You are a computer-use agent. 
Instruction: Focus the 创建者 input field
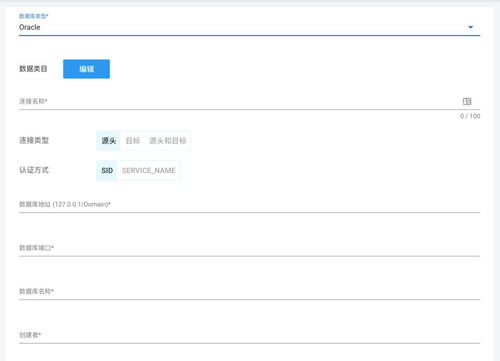pos(249,335)
